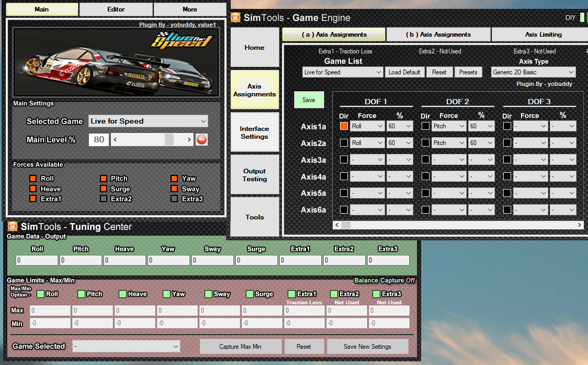Open the Axis3a DOF 1 Force dropdown
This screenshot has width=588, height=365.
pyautogui.click(x=367, y=160)
